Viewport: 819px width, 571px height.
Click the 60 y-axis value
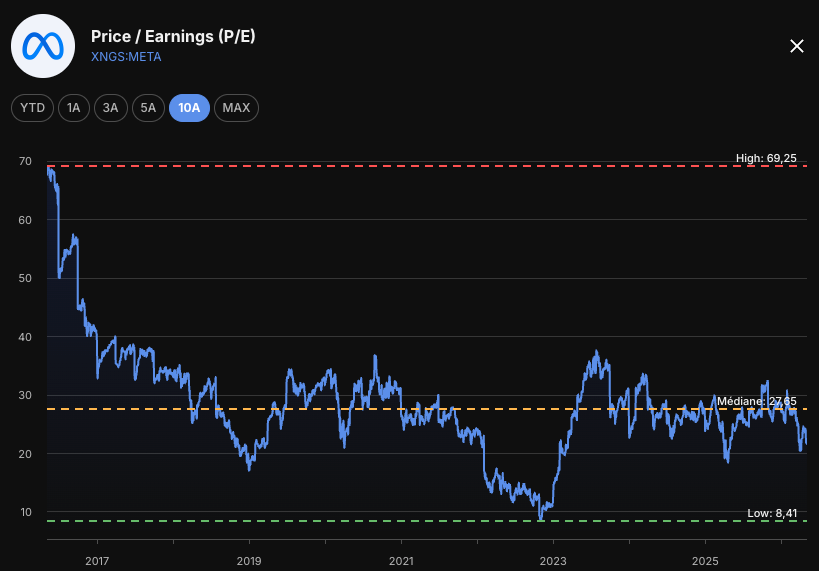click(25, 220)
